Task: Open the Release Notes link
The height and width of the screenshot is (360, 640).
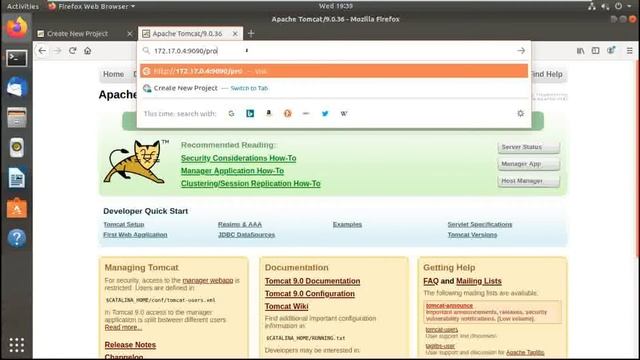Action: pos(130,345)
